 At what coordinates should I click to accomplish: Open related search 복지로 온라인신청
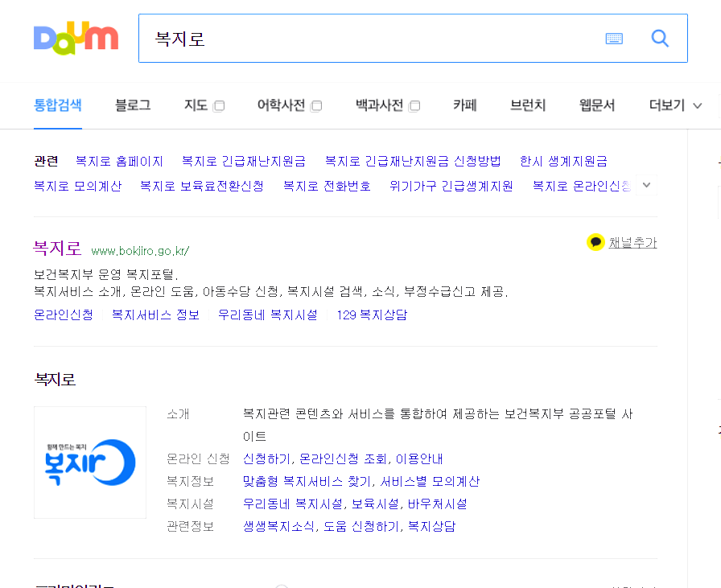pos(582,186)
